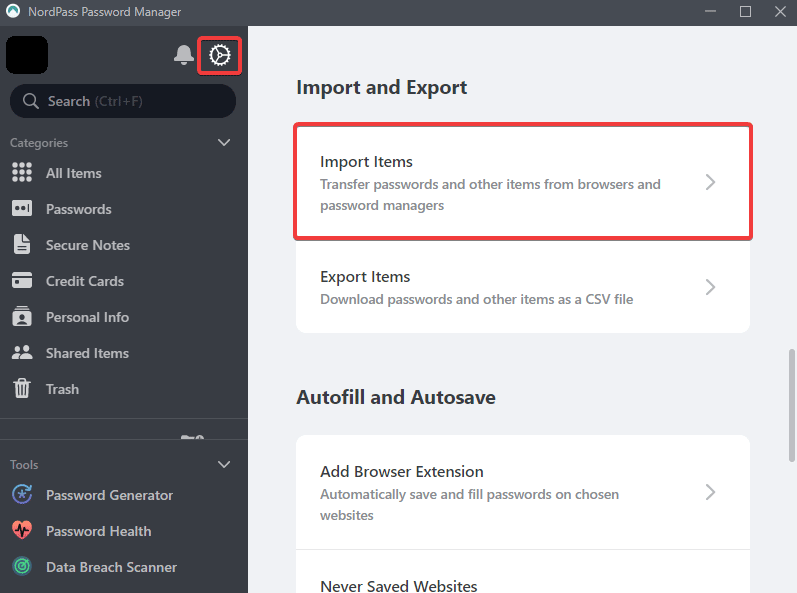This screenshot has width=797, height=593.
Task: Click the Secure Notes document icon
Action: (22, 244)
